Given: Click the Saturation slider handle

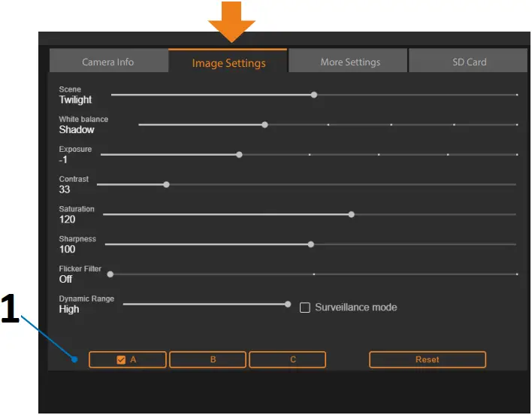Looking at the screenshot, I should click(352, 214).
